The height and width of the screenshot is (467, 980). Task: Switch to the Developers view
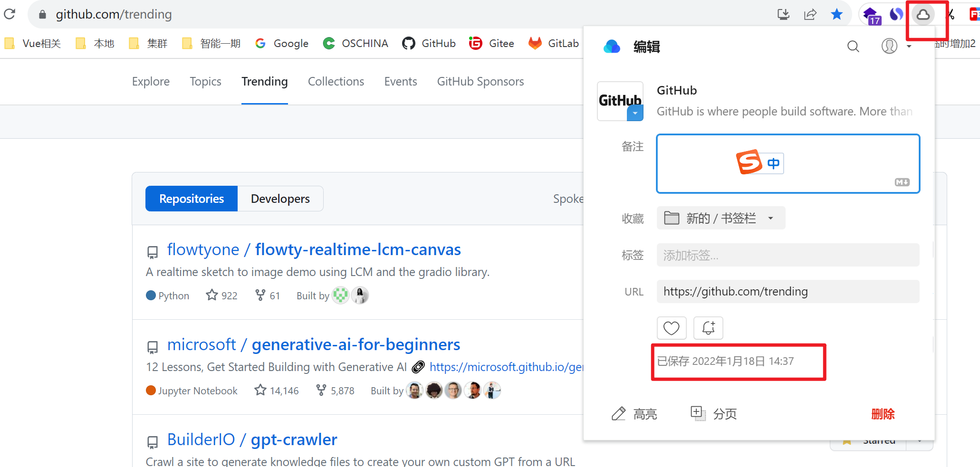(x=280, y=199)
